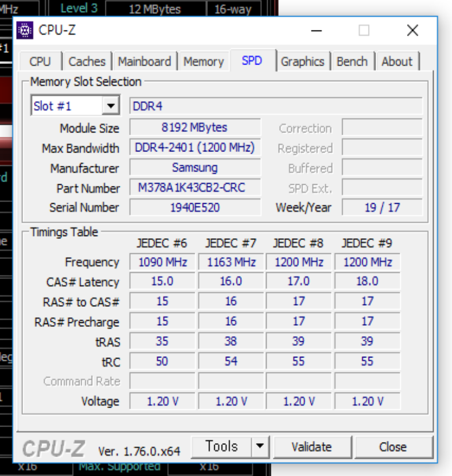Click the Samsung manufacturer value
The image size is (452, 476).
[x=195, y=167]
